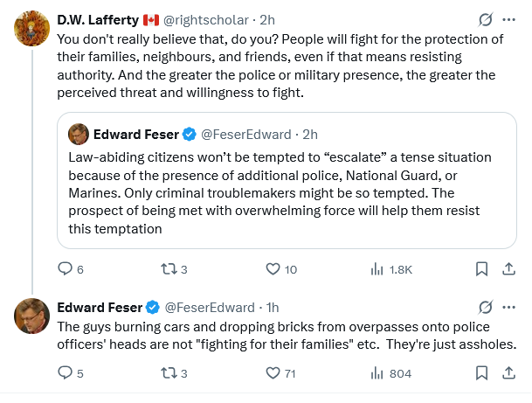The height and width of the screenshot is (403, 532).
Task: Repost D.W. Lafferty's tweet
Action: coord(166,269)
